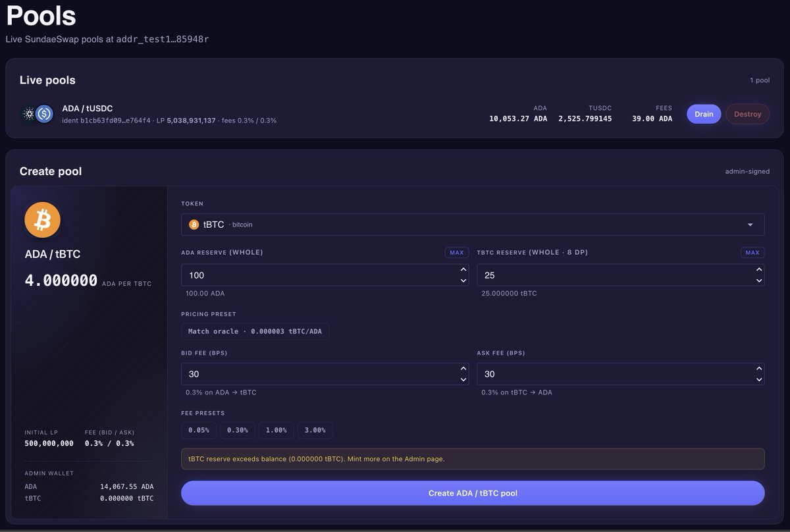Click the 39.00 ADA fees value
Image resolution: width=790 pixels, height=532 pixels.
652,119
